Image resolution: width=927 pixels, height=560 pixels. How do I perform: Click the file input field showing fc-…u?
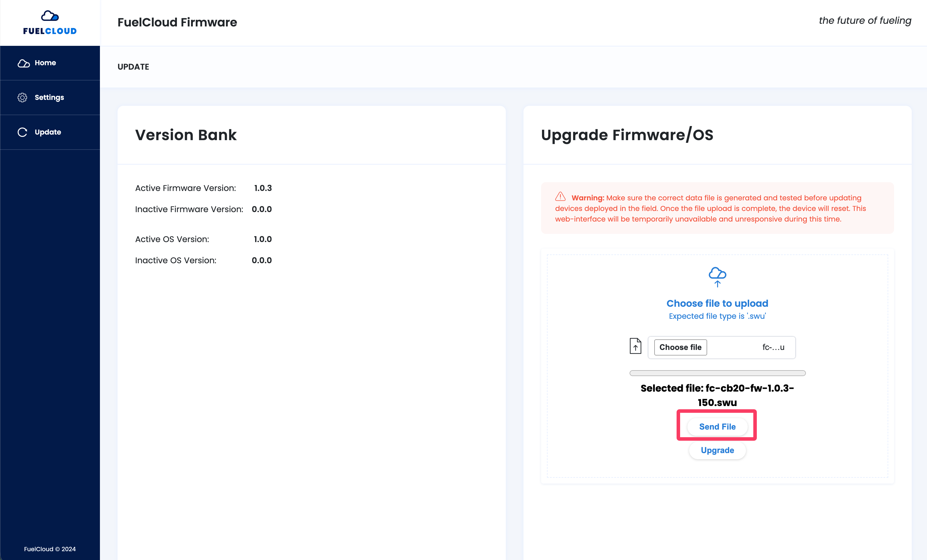point(721,347)
